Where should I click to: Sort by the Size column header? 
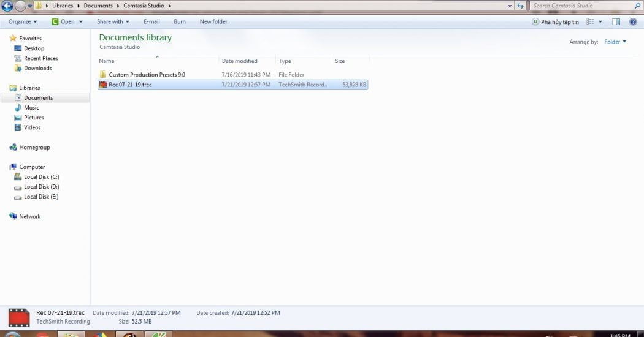tap(340, 61)
